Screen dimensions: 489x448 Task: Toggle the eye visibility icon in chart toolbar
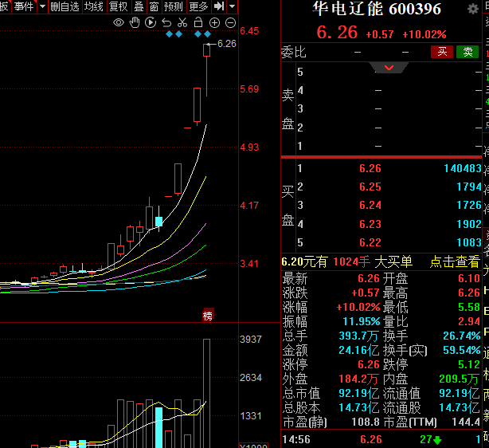(x=119, y=22)
